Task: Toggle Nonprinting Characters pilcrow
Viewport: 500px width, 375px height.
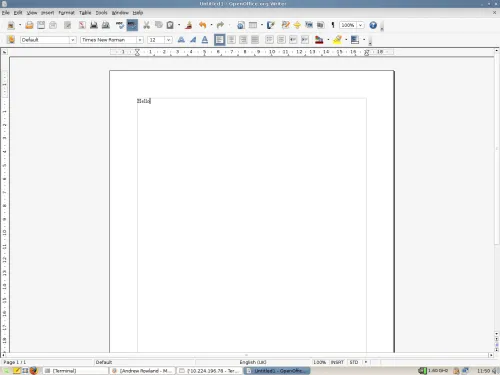Action: (333, 25)
